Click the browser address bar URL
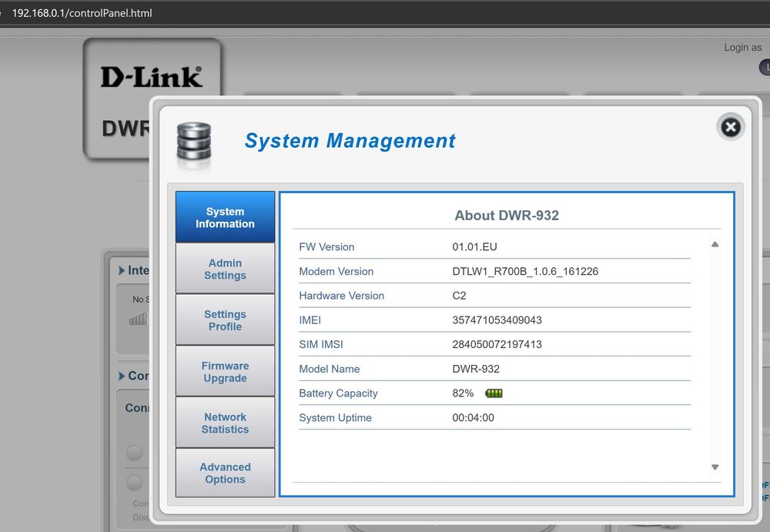This screenshot has width=770, height=532. 82,13
